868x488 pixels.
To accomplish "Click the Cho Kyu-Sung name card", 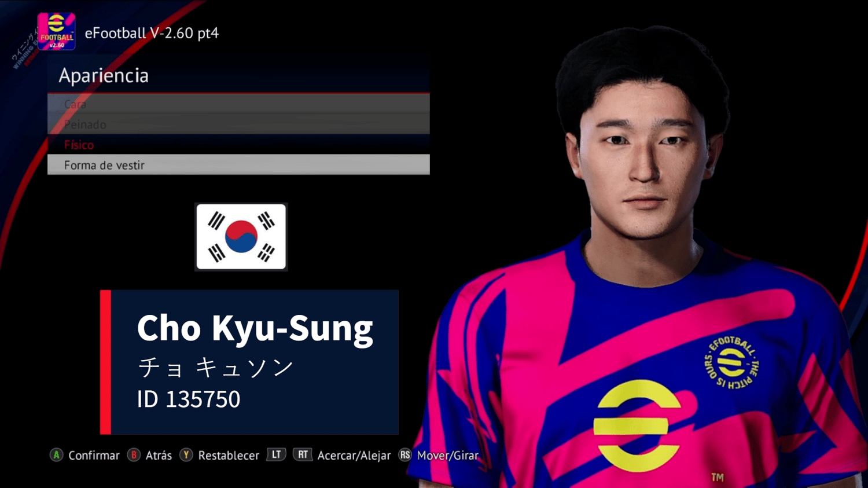I will 249,362.
